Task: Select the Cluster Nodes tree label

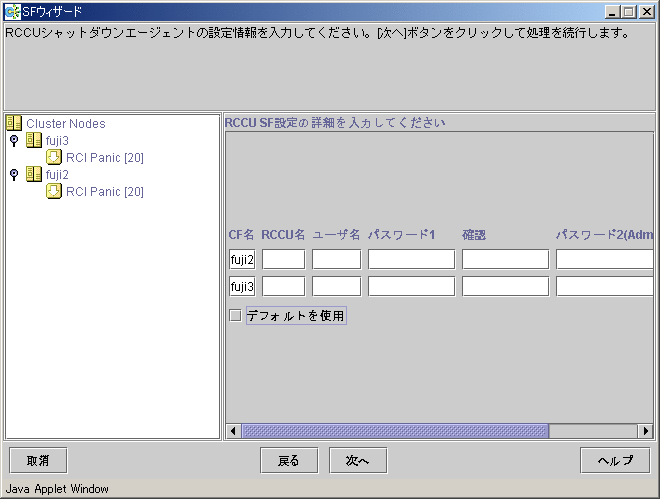Action: click(66, 123)
